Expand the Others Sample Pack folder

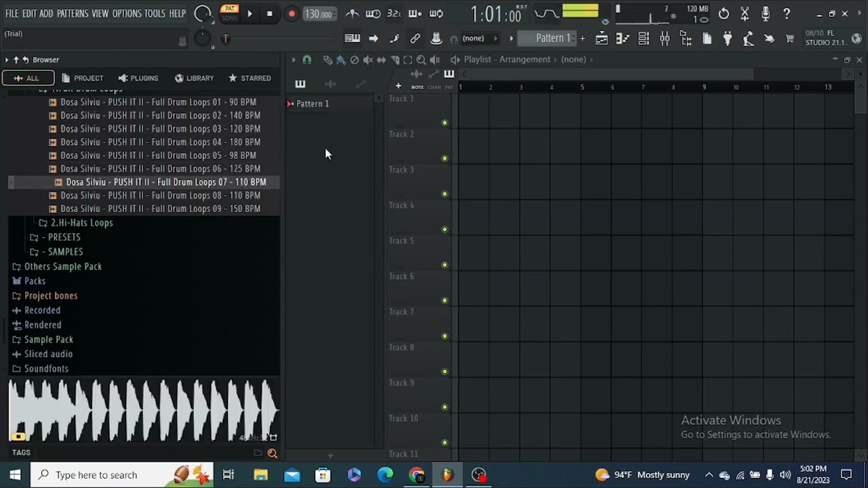point(57,267)
